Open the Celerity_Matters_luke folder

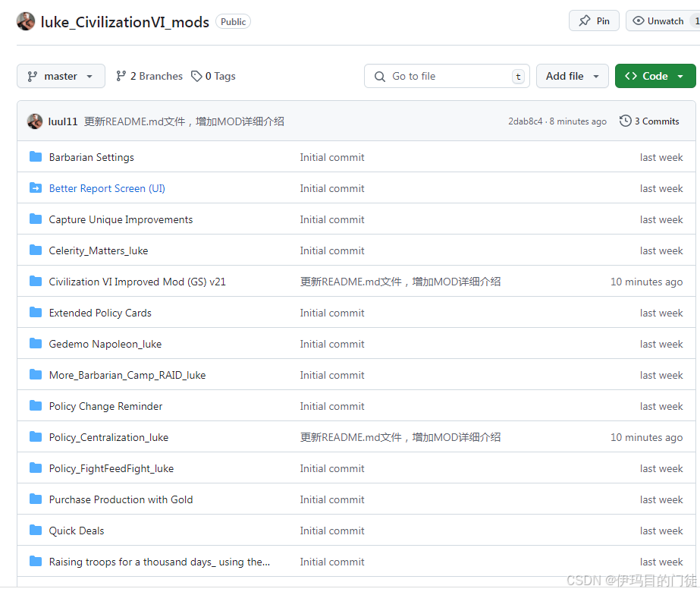[x=99, y=250]
